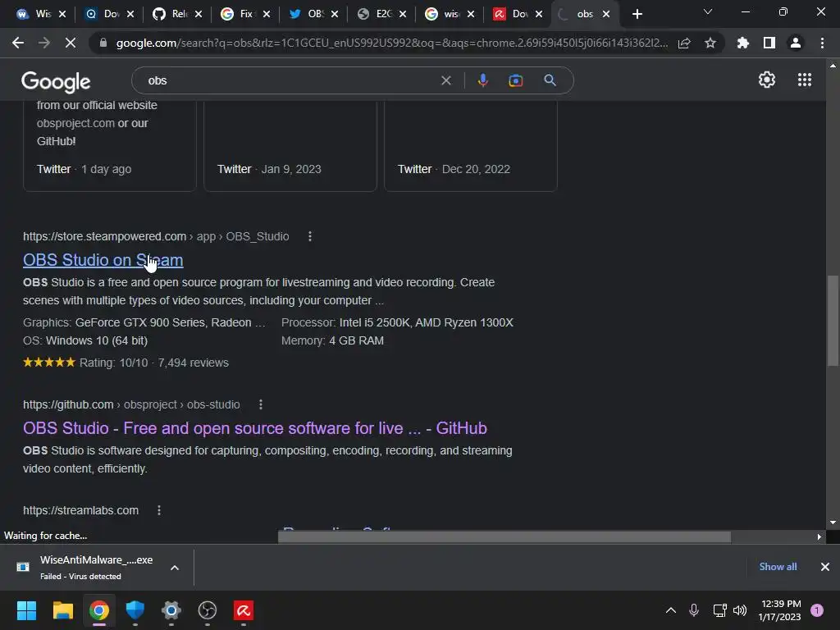840x630 pixels.
Task: Open options for the GitHub result
Action: point(260,404)
